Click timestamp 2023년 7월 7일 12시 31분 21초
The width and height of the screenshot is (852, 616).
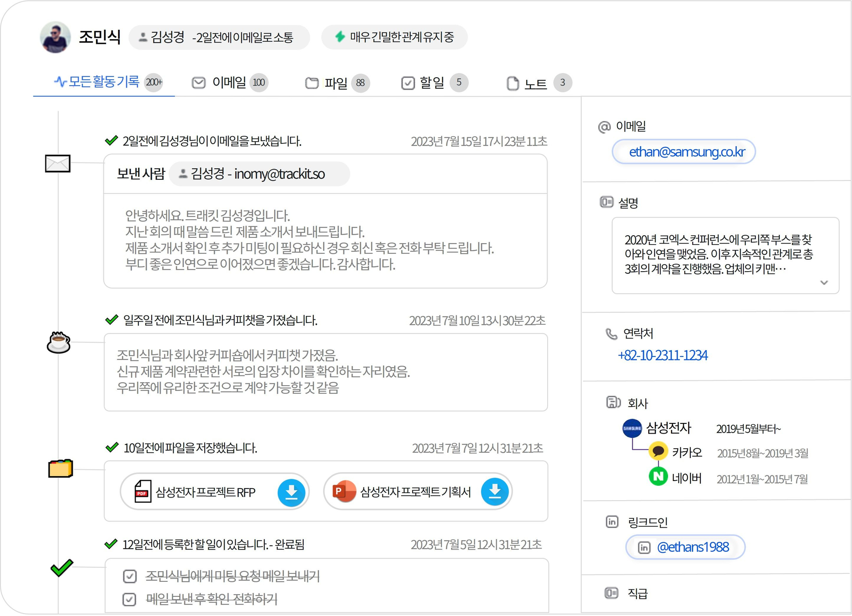[477, 449]
